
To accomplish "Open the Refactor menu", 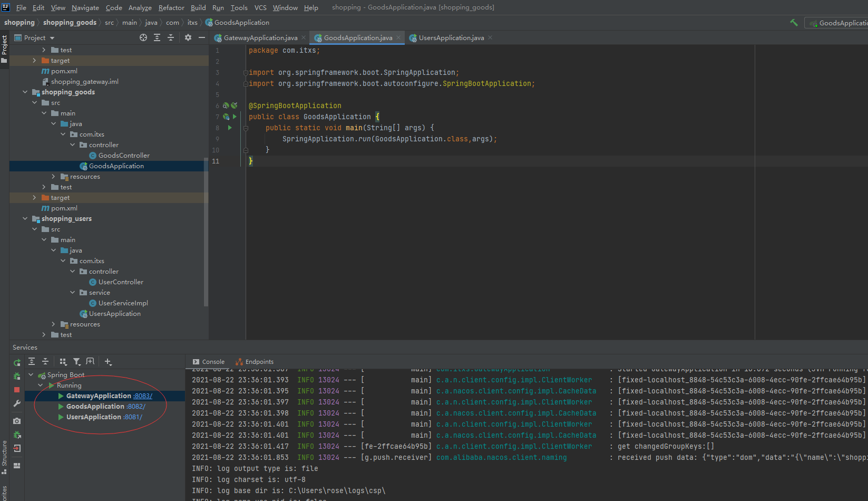I will coord(171,7).
